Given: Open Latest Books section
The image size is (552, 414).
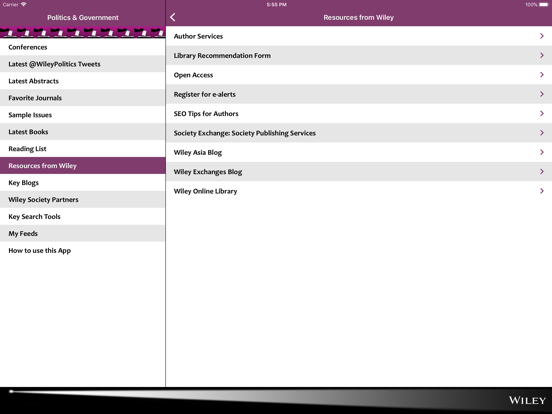Looking at the screenshot, I should point(82,132).
